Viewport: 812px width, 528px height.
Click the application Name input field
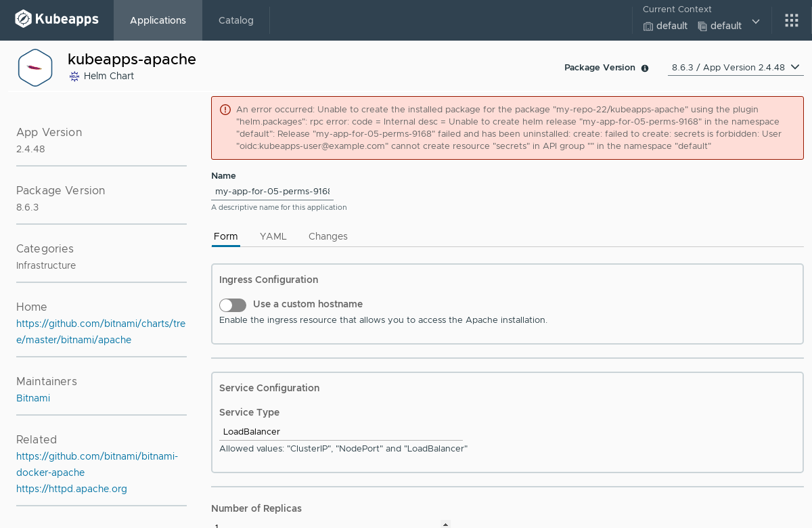[272, 192]
